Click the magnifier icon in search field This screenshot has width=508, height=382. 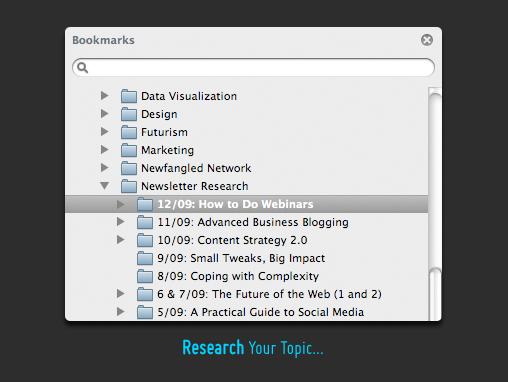(83, 68)
